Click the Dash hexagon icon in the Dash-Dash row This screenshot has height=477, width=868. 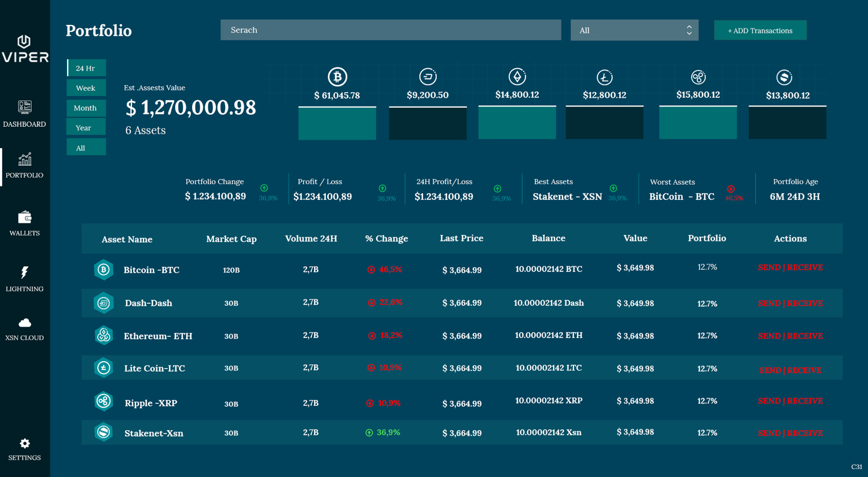(x=104, y=303)
